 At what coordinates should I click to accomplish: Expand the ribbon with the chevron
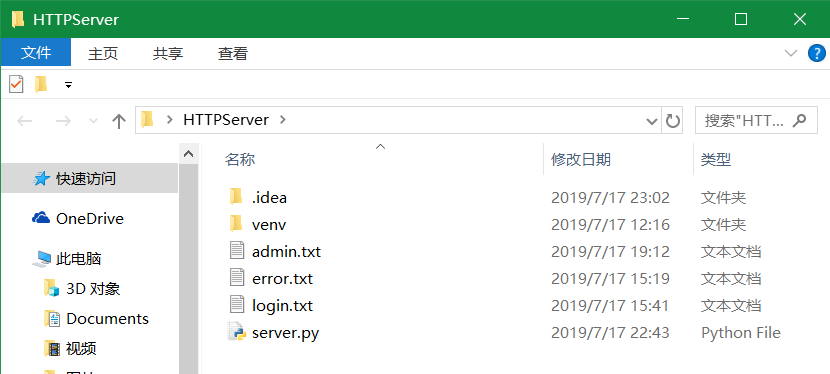791,53
